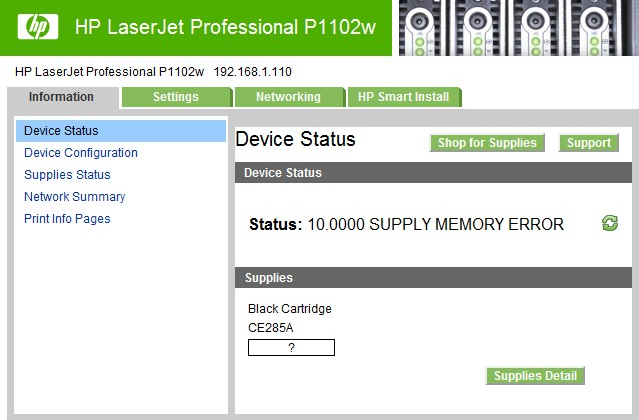Click the printer IP address 192.168.1.110
The image size is (639, 420).
point(253,72)
